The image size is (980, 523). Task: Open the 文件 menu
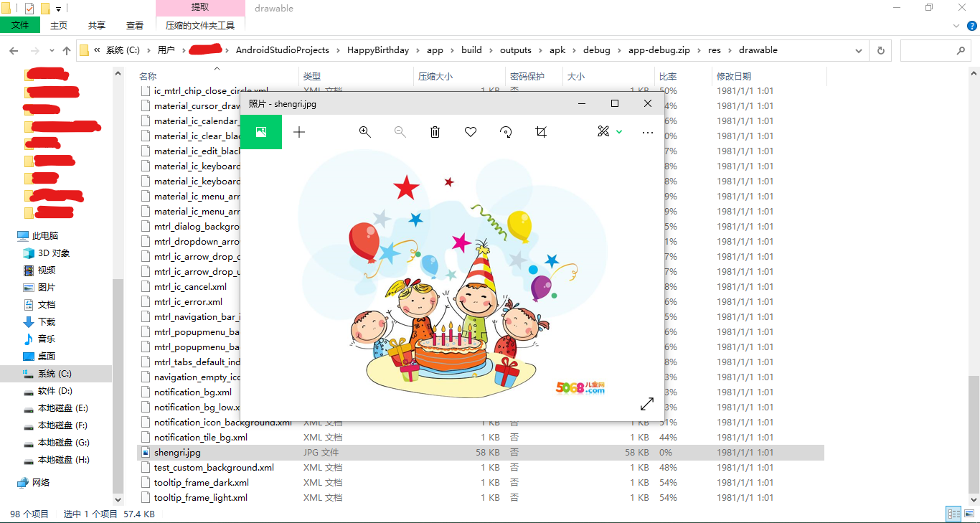tap(20, 25)
